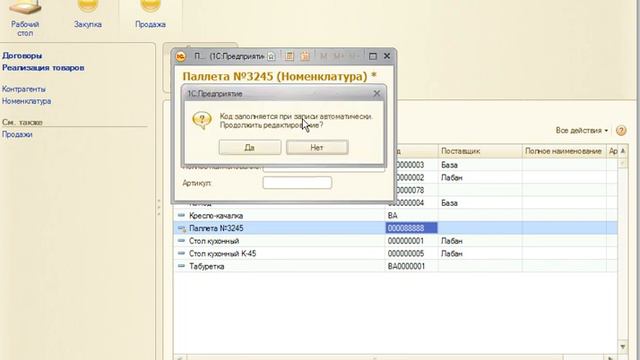The width and height of the screenshot is (640, 360).
Task: Expand the Все действия menu
Action: click(x=582, y=131)
